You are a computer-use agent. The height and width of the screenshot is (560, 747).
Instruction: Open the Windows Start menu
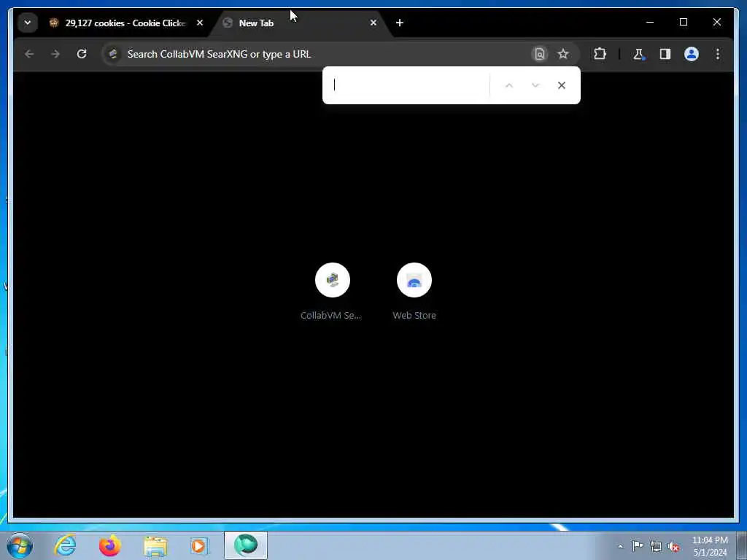20,545
